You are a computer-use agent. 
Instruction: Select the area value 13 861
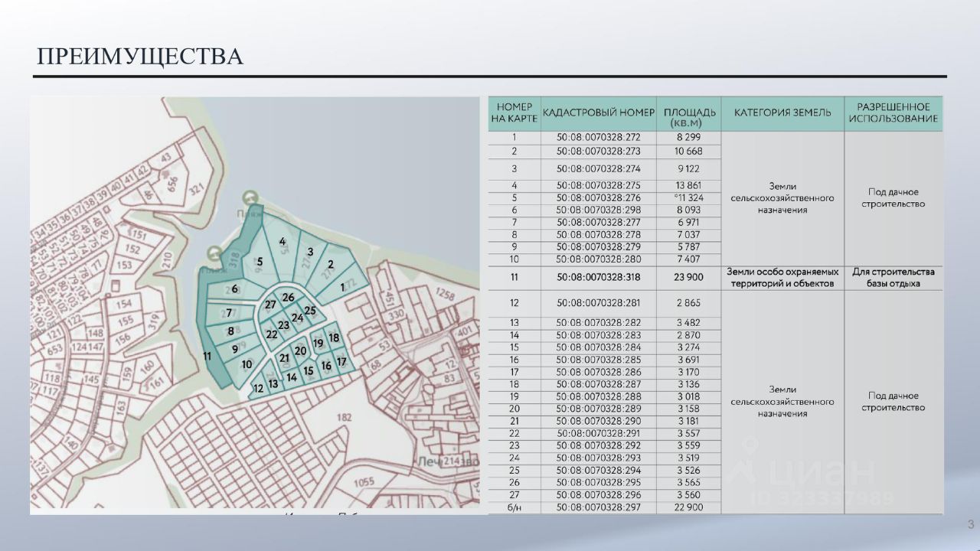point(689,185)
